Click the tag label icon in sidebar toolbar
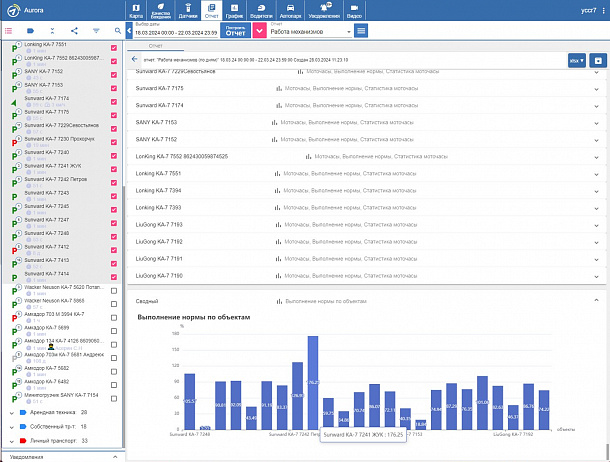 click(30, 31)
